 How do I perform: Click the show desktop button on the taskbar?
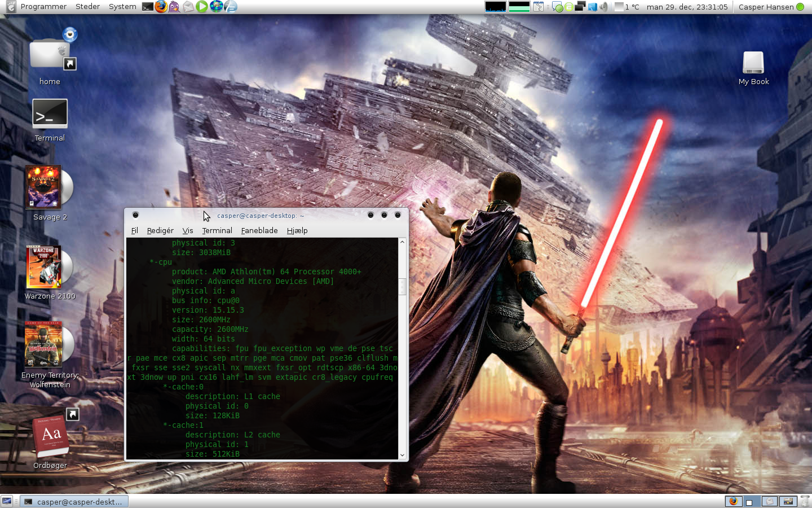click(x=7, y=501)
